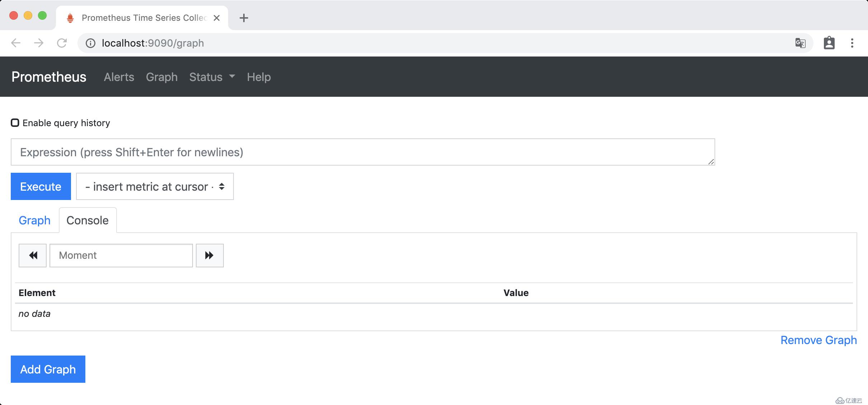868x405 pixels.
Task: Click the Add Graph button
Action: click(x=48, y=369)
